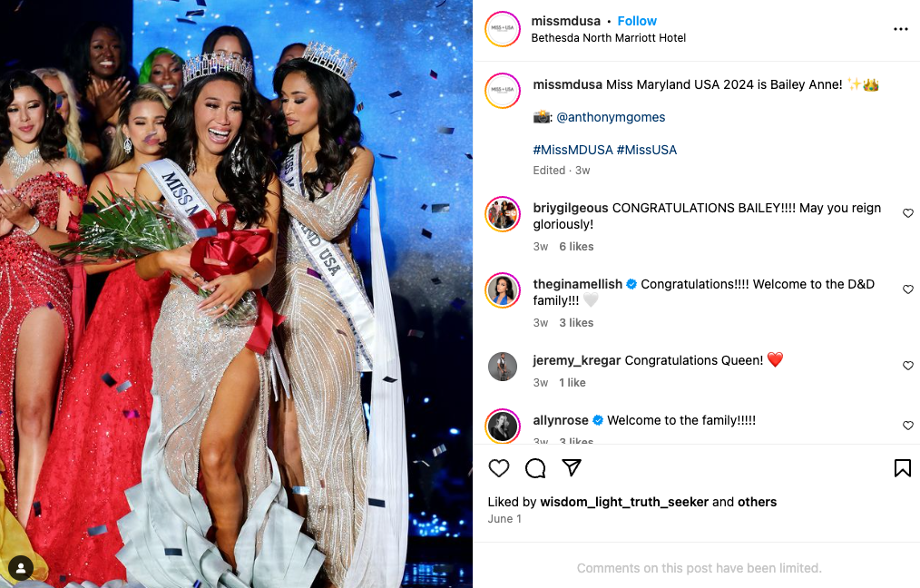Follow the missmdusa account

point(637,21)
